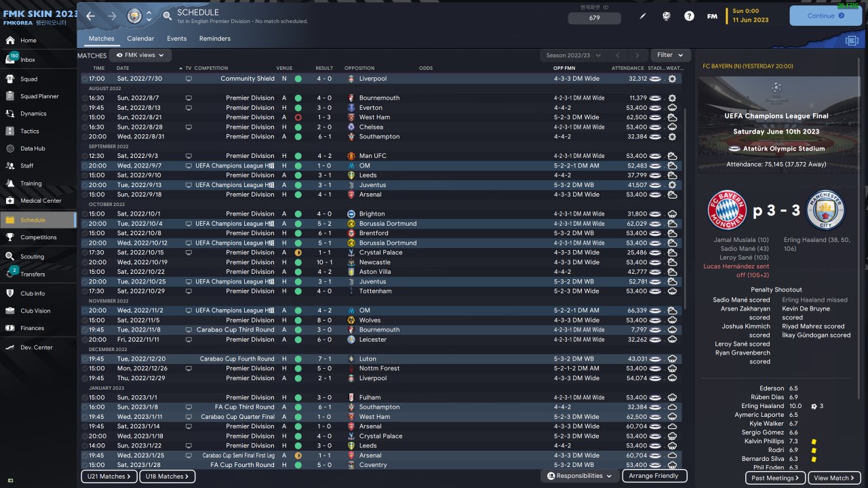Click Arrange Friendly button

click(x=654, y=476)
